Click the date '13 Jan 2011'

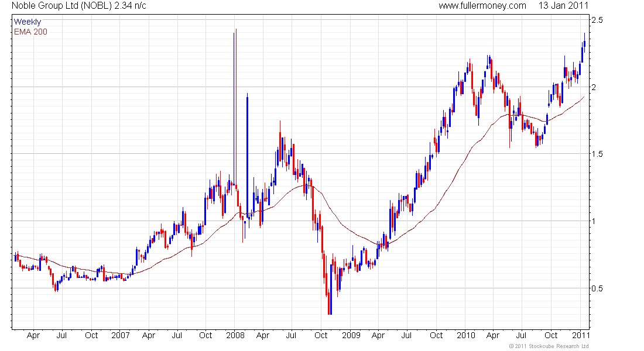click(x=563, y=6)
